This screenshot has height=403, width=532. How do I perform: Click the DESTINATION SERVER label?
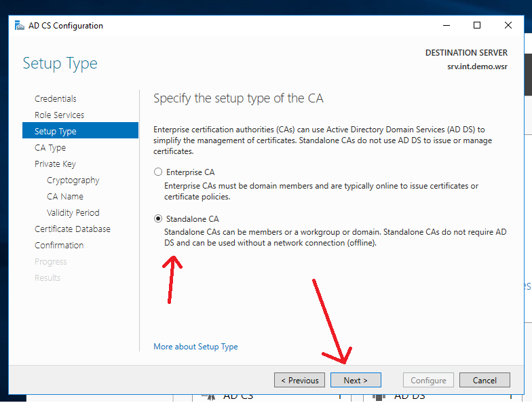click(467, 53)
